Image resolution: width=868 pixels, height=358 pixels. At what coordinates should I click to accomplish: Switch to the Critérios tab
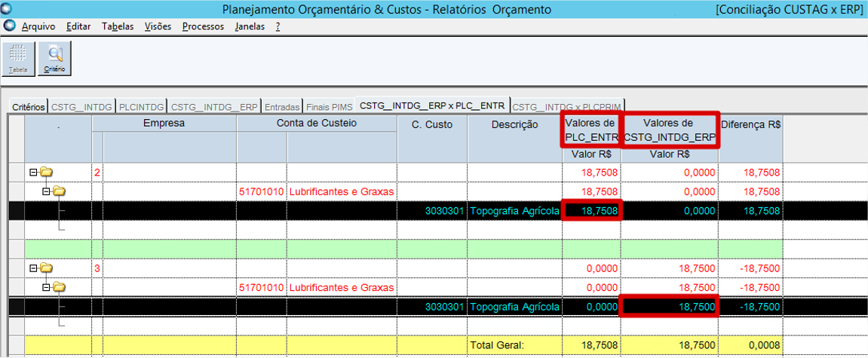[x=28, y=106]
